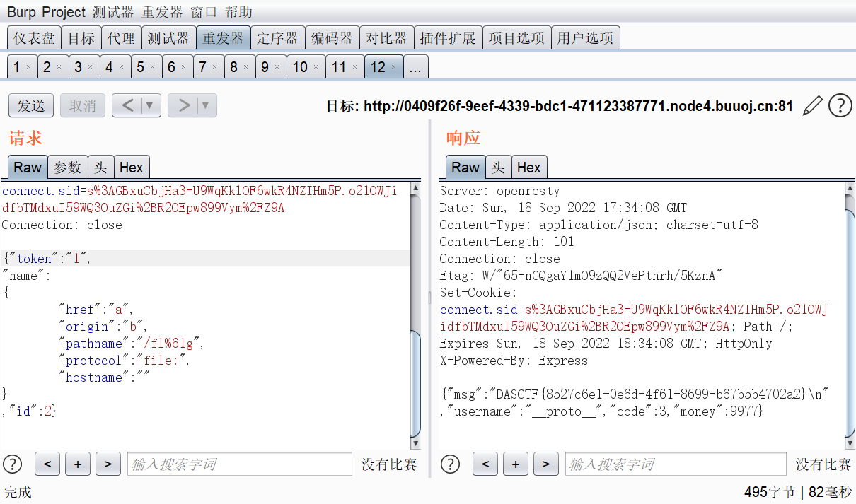Open the 帮助 menu
This screenshot has width=856, height=504.
point(238,13)
